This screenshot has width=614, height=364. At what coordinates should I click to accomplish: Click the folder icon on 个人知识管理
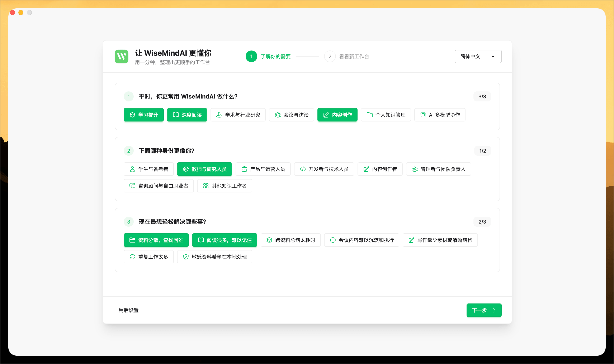[x=370, y=115]
